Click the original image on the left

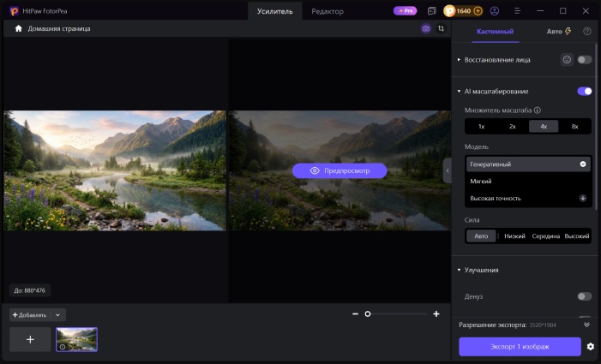pyautogui.click(x=115, y=170)
